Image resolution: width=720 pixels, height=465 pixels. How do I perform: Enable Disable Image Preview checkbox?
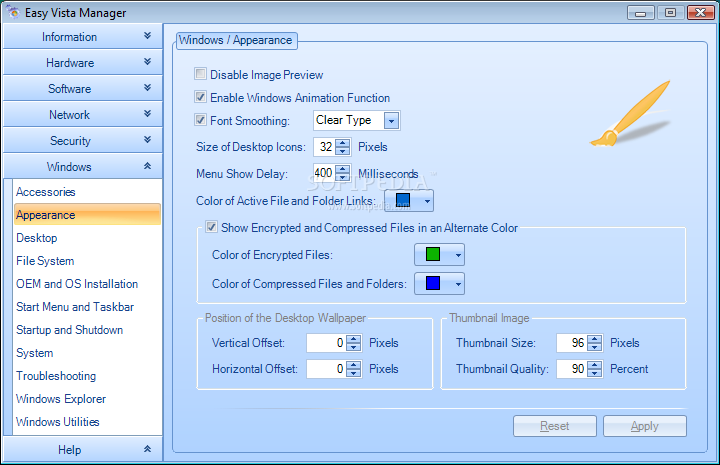click(200, 74)
